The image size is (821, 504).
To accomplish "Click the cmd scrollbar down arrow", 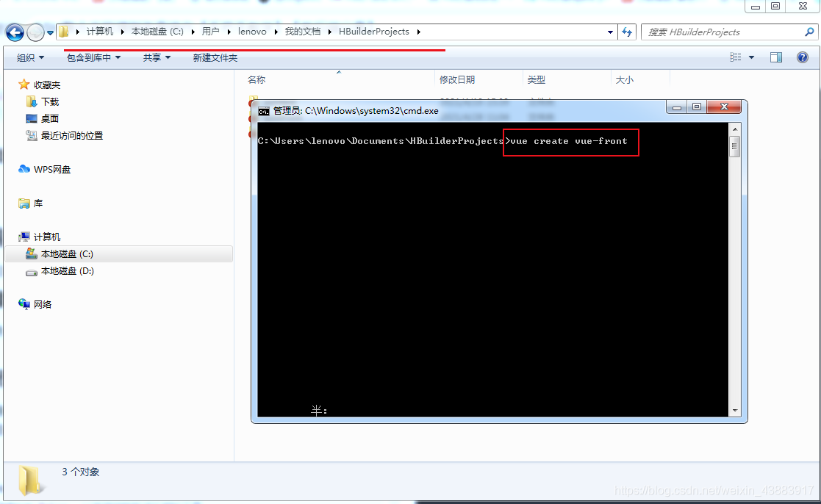I will [x=735, y=411].
